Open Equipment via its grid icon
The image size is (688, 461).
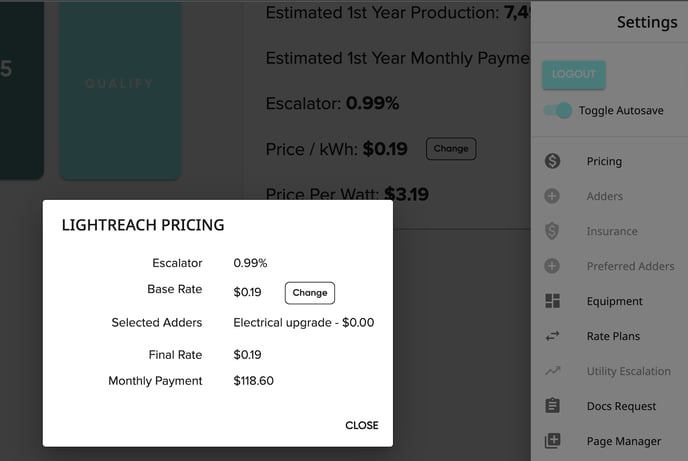click(x=552, y=301)
